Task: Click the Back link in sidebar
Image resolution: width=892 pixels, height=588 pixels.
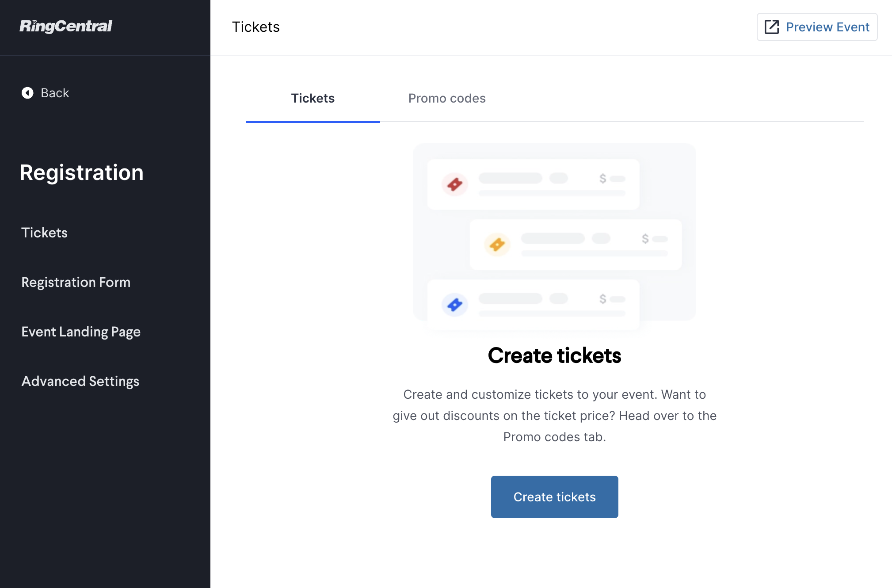Action: tap(46, 93)
